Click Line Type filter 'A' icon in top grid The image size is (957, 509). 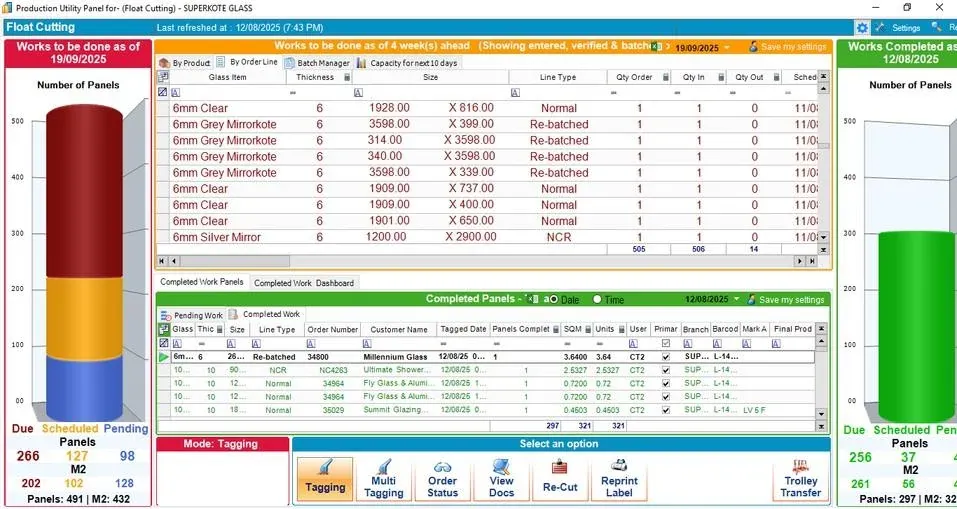point(515,92)
